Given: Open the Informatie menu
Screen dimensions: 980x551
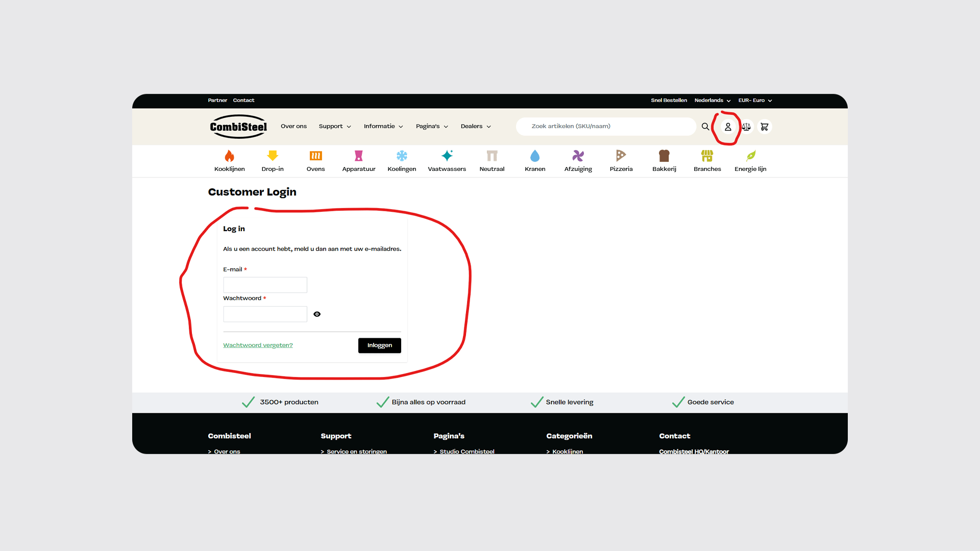Looking at the screenshot, I should [383, 127].
